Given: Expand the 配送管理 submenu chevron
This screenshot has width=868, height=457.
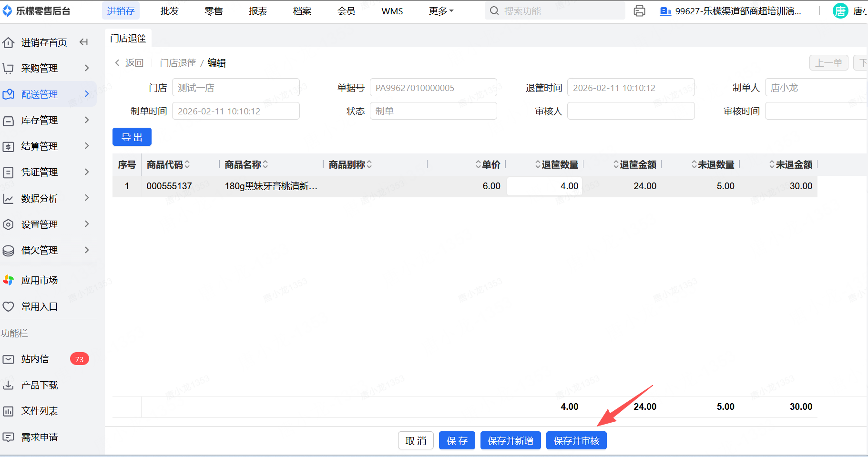Looking at the screenshot, I should (87, 94).
